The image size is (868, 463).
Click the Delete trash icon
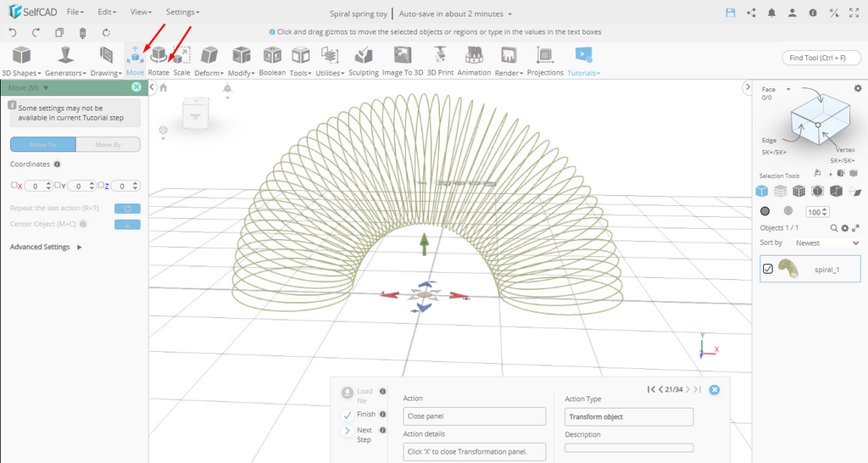pyautogui.click(x=82, y=33)
